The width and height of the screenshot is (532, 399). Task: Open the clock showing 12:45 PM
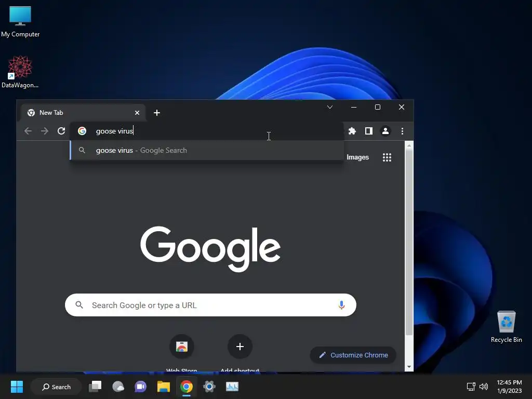pos(509,387)
